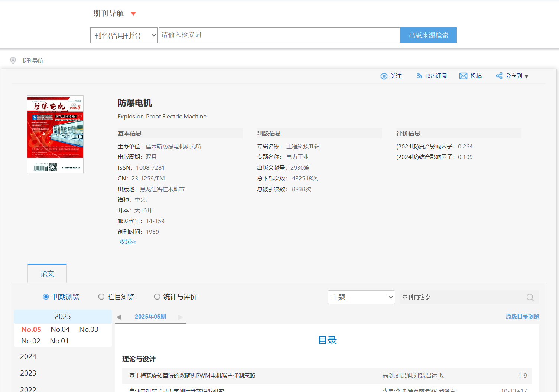Go to previous issue with left arrow

[x=118, y=317]
